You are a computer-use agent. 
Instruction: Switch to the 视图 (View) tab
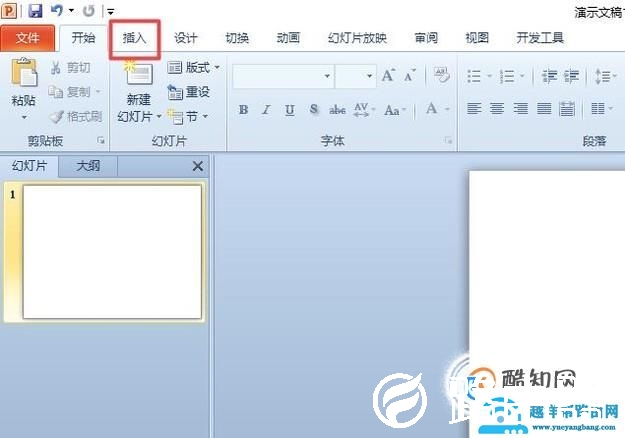[x=477, y=38]
